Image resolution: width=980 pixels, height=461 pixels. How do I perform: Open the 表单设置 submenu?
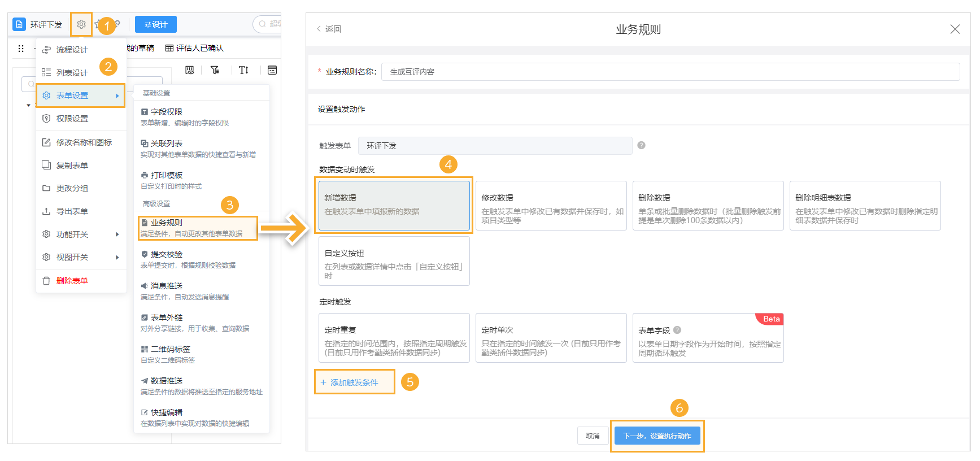click(x=81, y=95)
